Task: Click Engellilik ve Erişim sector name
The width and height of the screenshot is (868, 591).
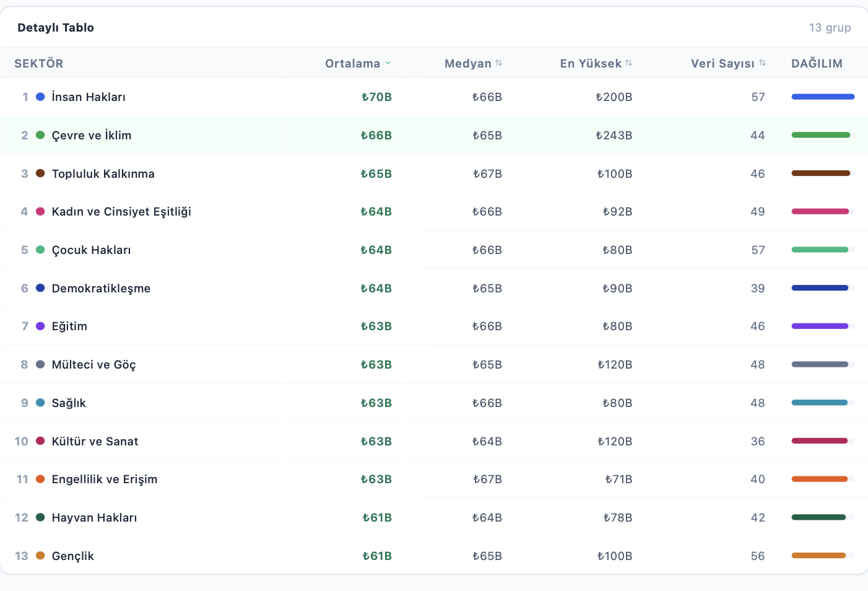Action: 105,479
